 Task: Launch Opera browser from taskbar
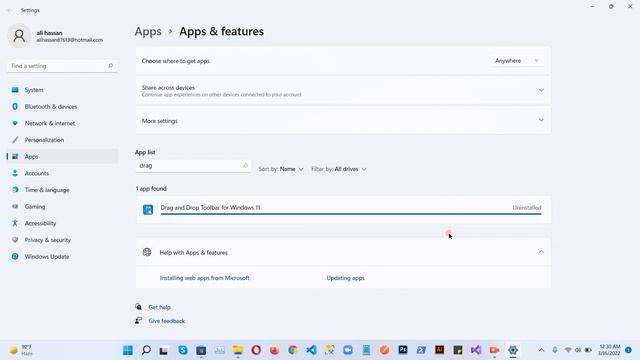pos(256,350)
